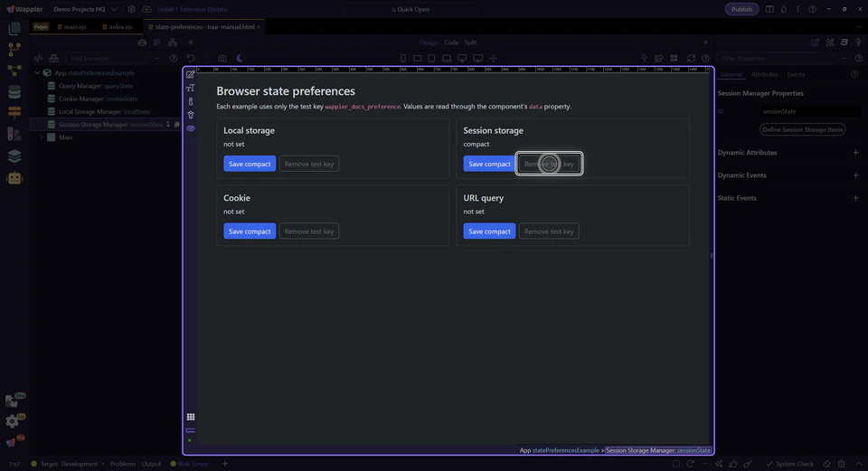Collapse the App statePreferencesExample tree node
Image resolution: width=868 pixels, height=471 pixels.
tap(38, 73)
